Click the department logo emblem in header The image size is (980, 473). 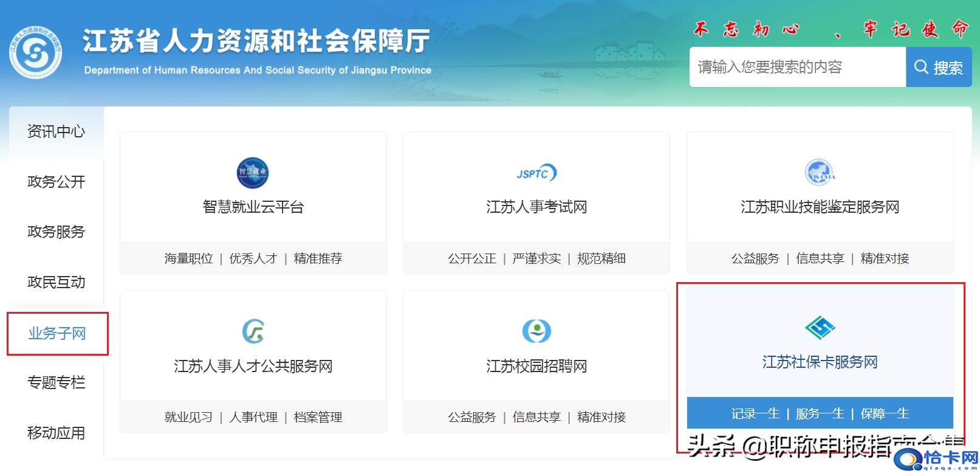pyautogui.click(x=35, y=53)
